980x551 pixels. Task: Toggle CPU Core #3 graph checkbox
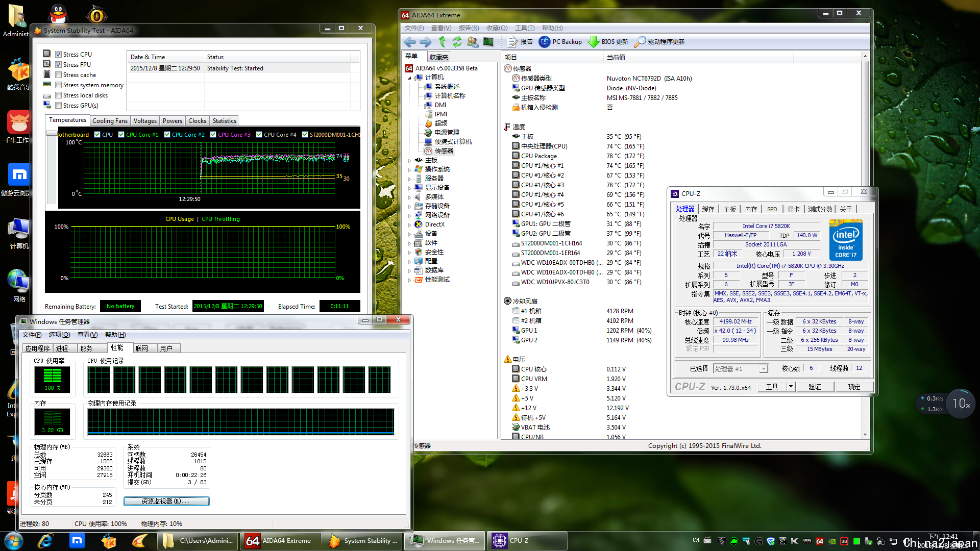click(213, 135)
